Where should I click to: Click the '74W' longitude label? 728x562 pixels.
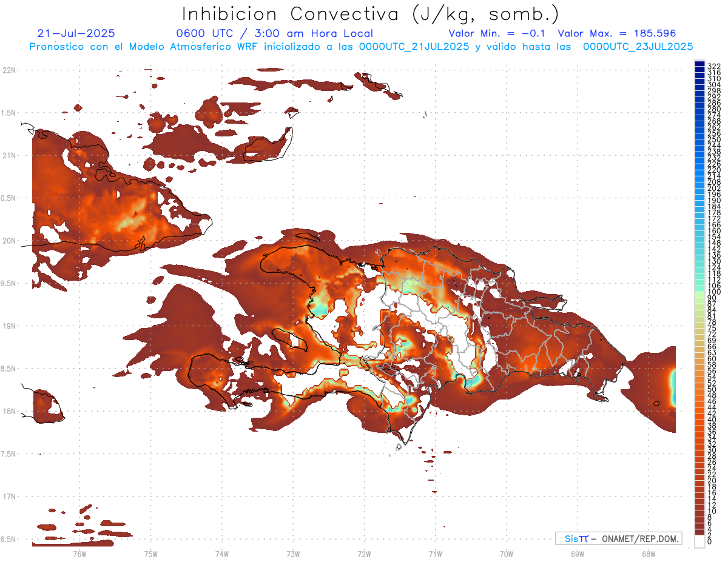[x=221, y=553]
